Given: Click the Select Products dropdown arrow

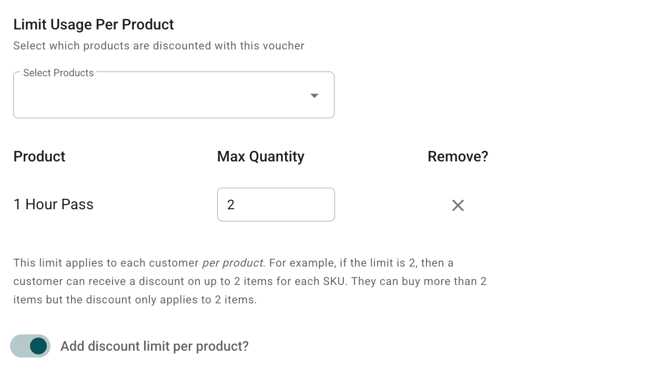Looking at the screenshot, I should (314, 96).
